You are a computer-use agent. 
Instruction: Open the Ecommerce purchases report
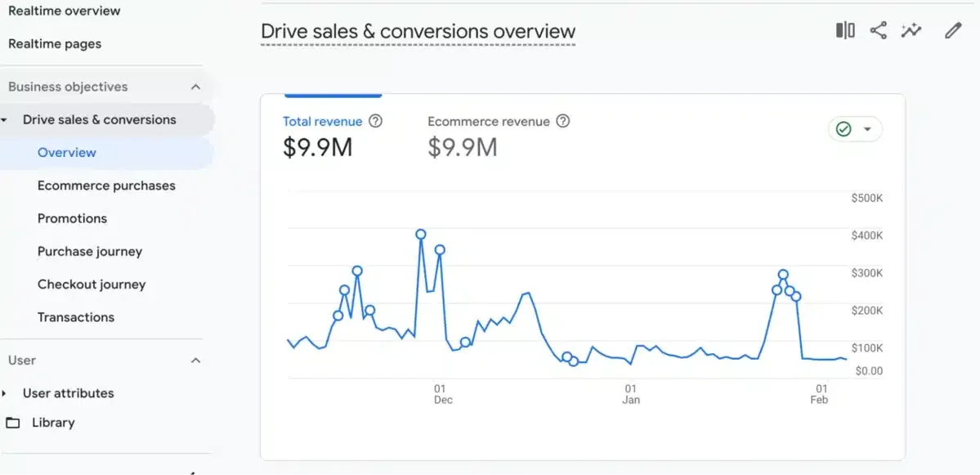click(x=106, y=186)
